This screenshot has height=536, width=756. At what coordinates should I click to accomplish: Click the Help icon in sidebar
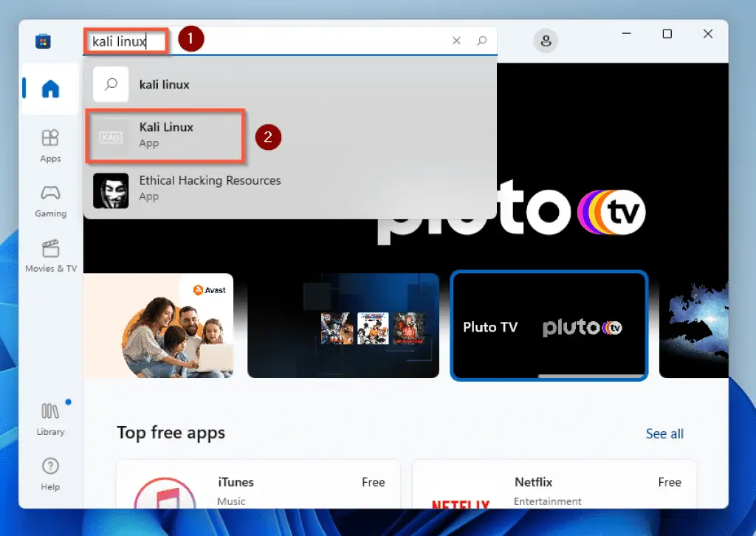point(50,473)
